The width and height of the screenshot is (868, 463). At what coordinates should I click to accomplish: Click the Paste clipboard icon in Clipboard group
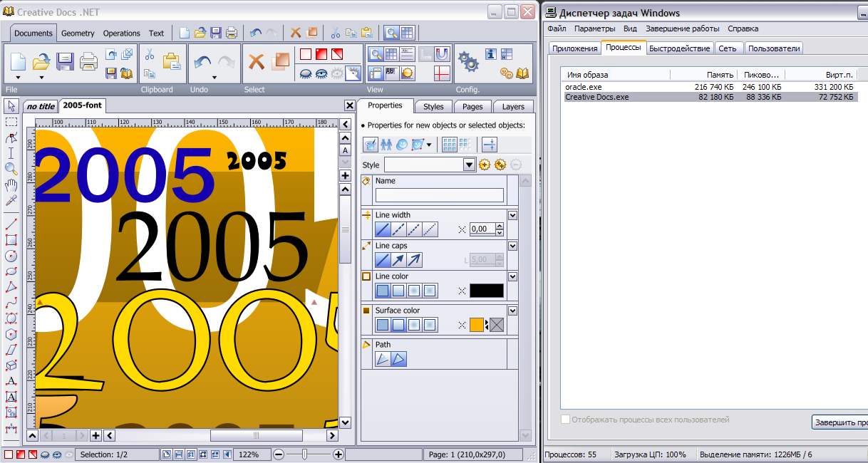point(171,61)
